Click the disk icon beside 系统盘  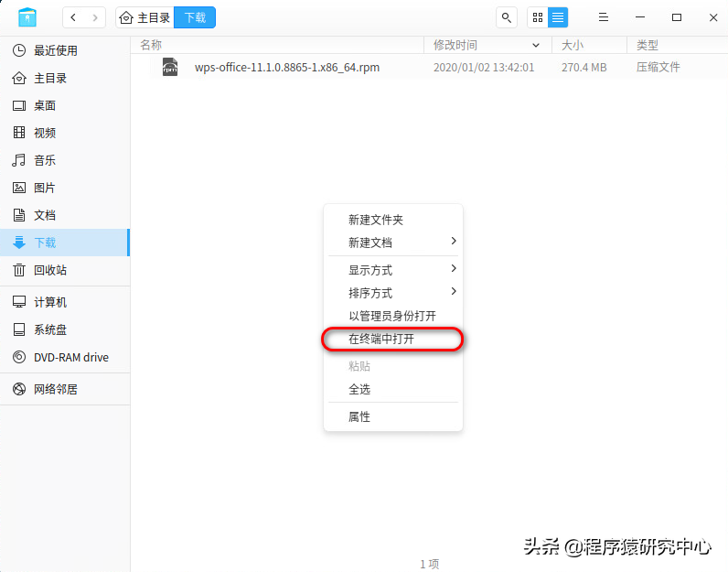19,329
